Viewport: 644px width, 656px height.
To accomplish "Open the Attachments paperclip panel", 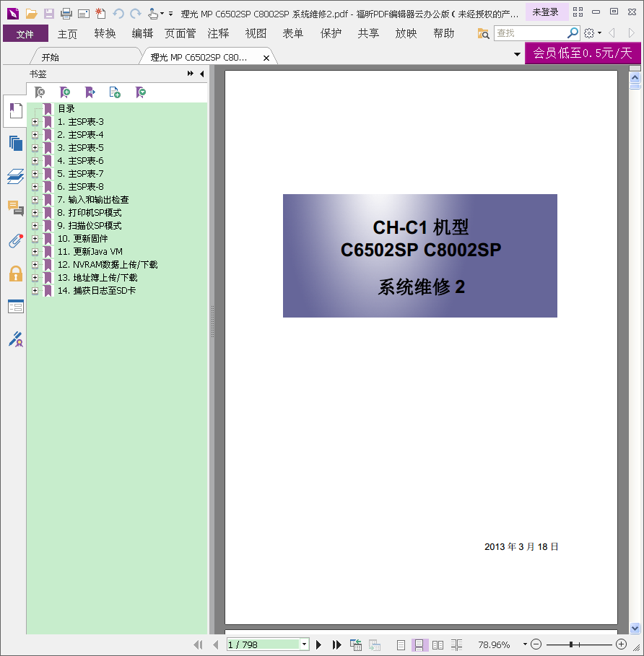I will coord(16,240).
